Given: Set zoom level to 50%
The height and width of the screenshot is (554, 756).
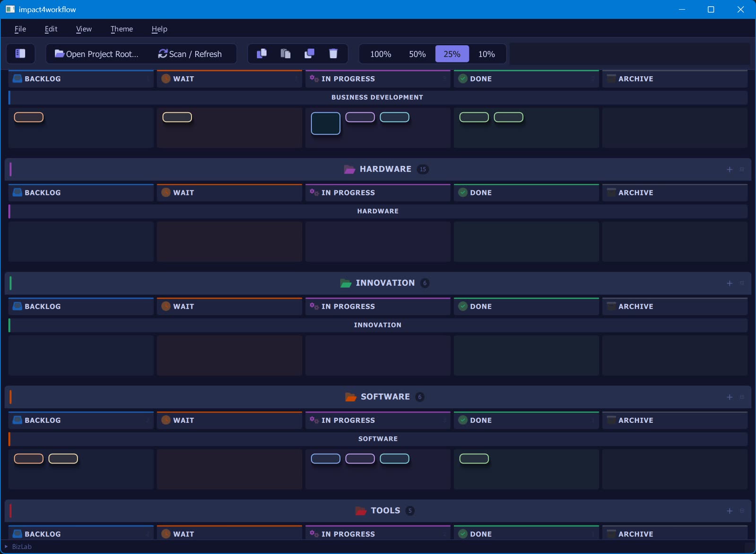Looking at the screenshot, I should pyautogui.click(x=417, y=54).
